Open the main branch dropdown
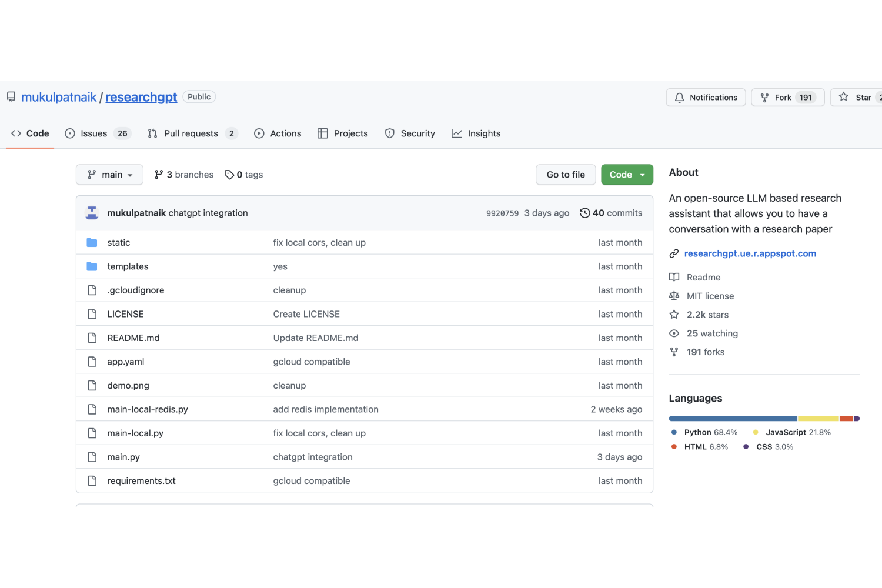882x588 pixels. coord(109,175)
